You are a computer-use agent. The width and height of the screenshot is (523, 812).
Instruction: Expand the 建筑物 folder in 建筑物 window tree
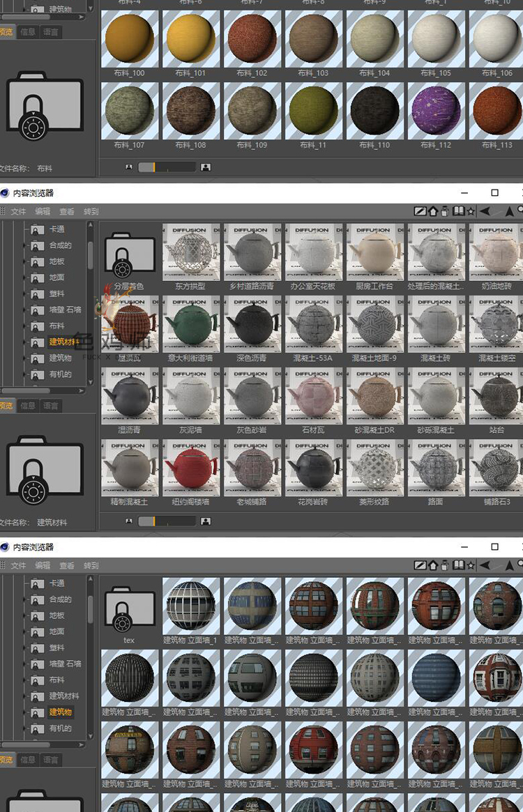(24, 712)
